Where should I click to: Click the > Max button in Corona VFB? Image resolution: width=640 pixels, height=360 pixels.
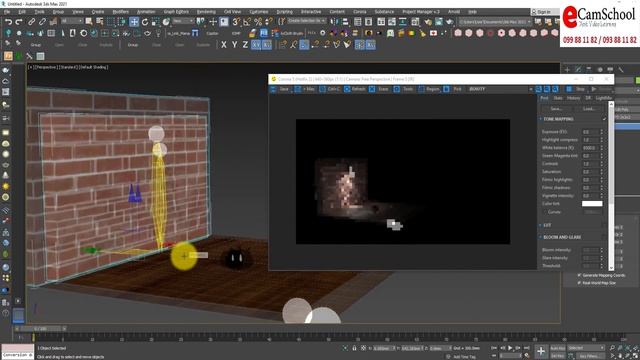(x=305, y=89)
